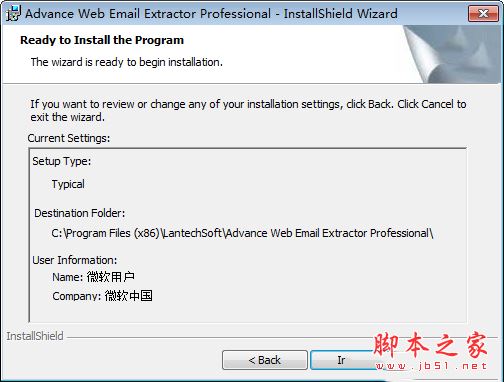This screenshot has height=382, width=504.
Task: Close the InstallShield Wizard window
Action: [483, 13]
